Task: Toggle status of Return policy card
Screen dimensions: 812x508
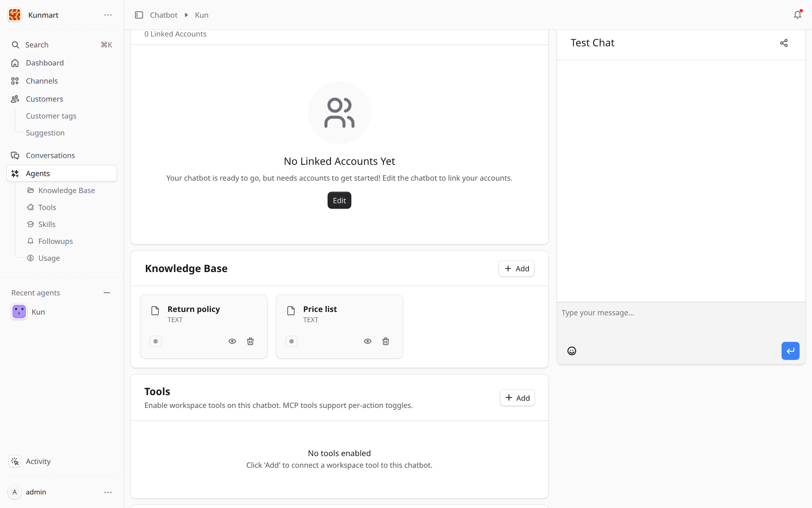Action: coord(156,341)
